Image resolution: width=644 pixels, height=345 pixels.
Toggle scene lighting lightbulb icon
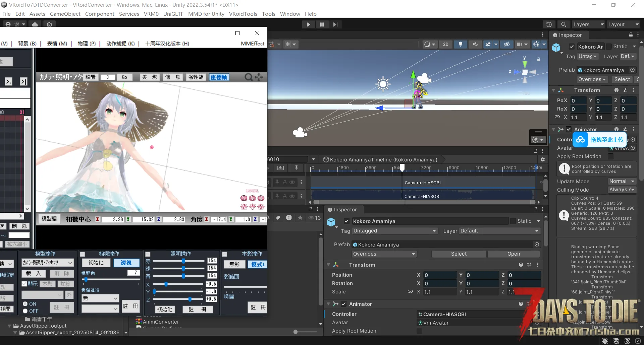(461, 44)
